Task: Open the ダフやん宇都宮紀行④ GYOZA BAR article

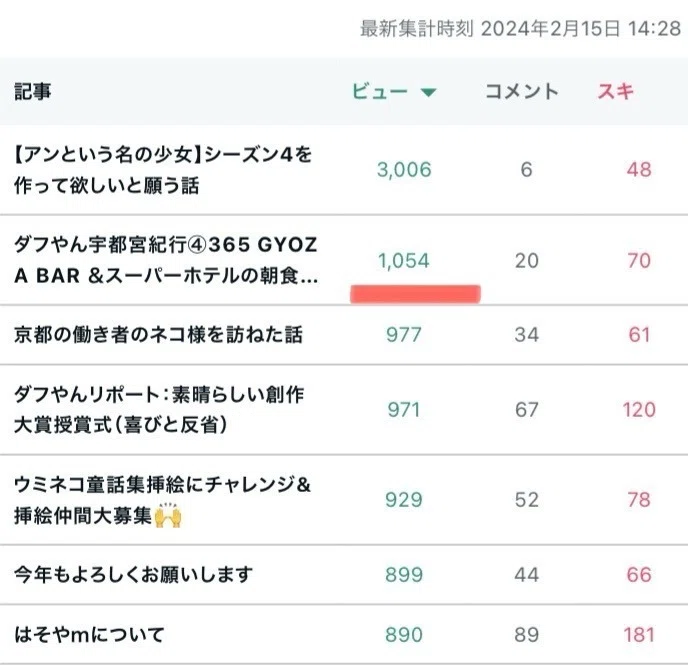Action: click(x=166, y=260)
